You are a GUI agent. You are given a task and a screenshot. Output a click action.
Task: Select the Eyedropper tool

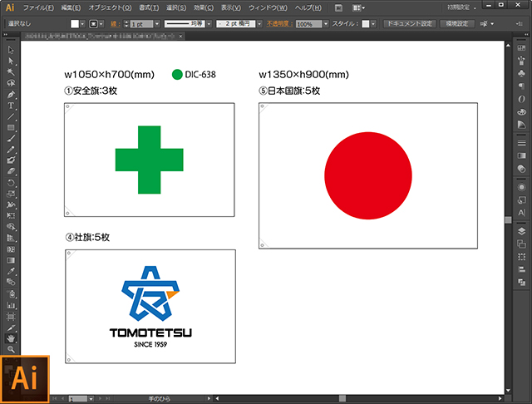click(11, 271)
